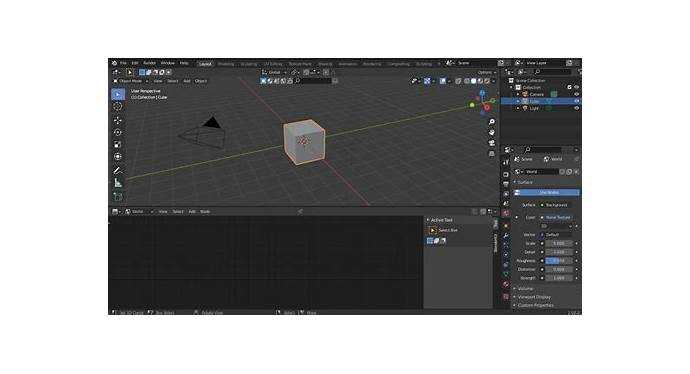
Task: Open the Object Mode dropdown
Action: click(x=131, y=81)
